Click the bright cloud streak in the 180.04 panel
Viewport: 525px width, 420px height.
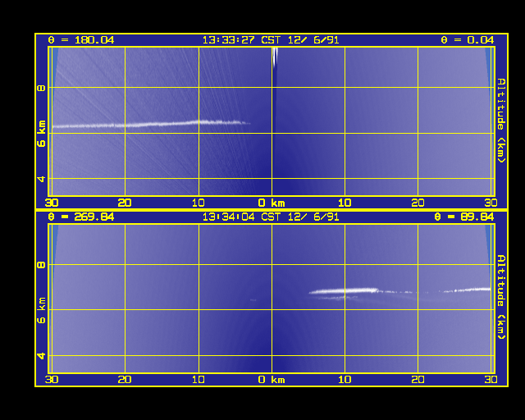[151, 124]
